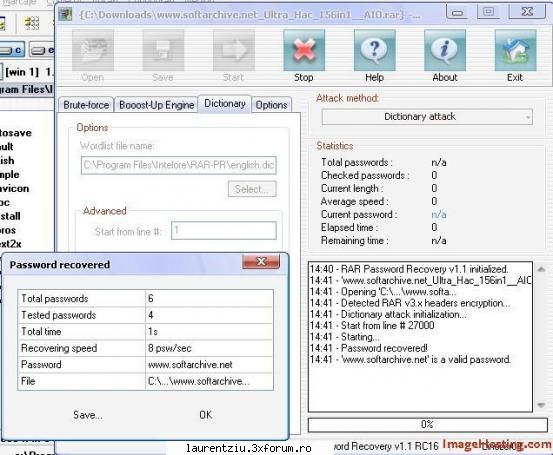Maximize the RAR Password Recovery window

pyautogui.click(x=489, y=12)
